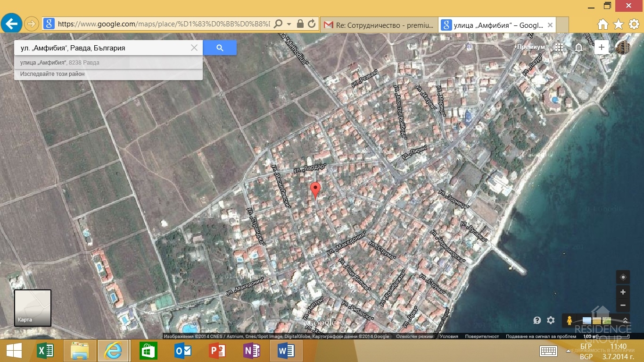Open the first sky photo thumbnail
This screenshot has height=362, width=644.
click(587, 321)
